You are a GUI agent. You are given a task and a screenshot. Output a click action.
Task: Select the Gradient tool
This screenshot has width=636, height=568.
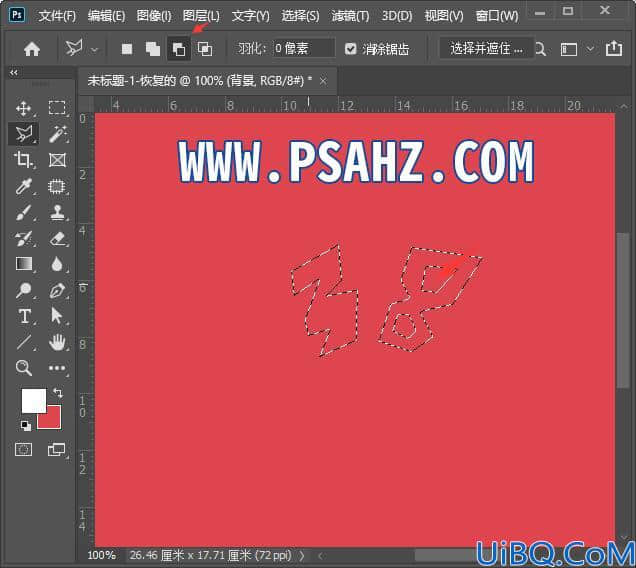pyautogui.click(x=24, y=264)
